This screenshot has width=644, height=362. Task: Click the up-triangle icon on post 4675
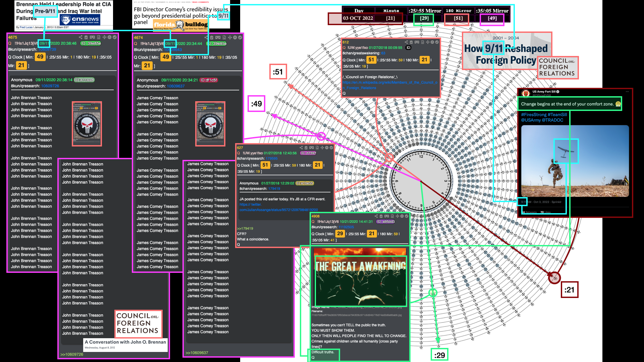(110, 37)
